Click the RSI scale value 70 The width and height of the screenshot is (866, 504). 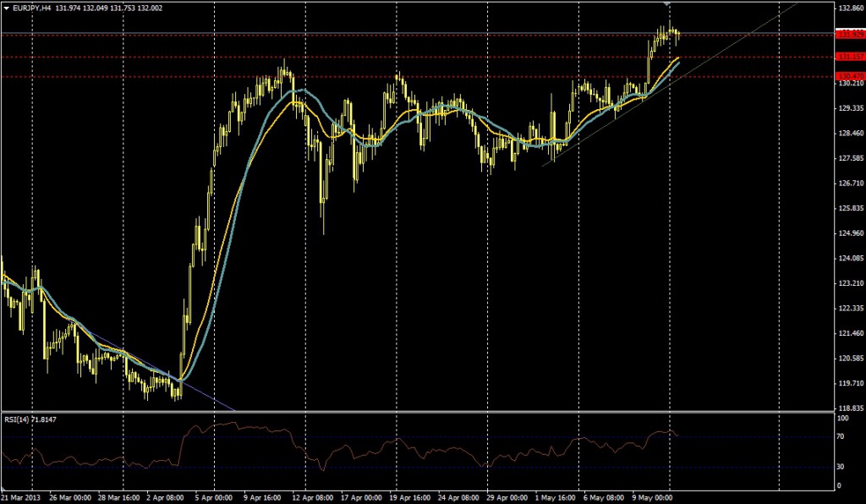pyautogui.click(x=841, y=437)
